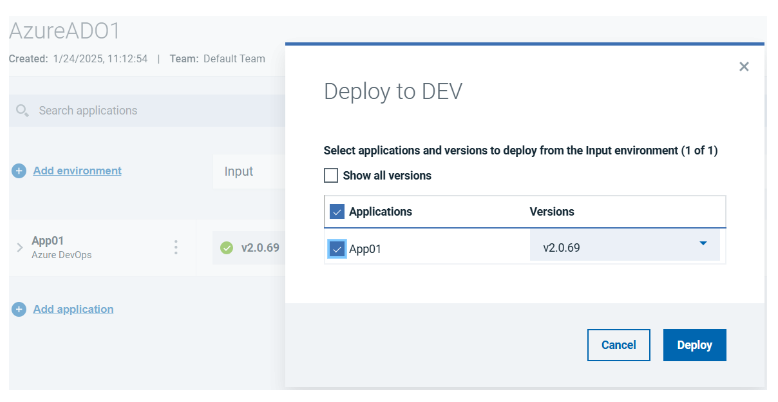Click the Versions column header
Image resolution: width=778 pixels, height=402 pixels.
click(x=552, y=212)
